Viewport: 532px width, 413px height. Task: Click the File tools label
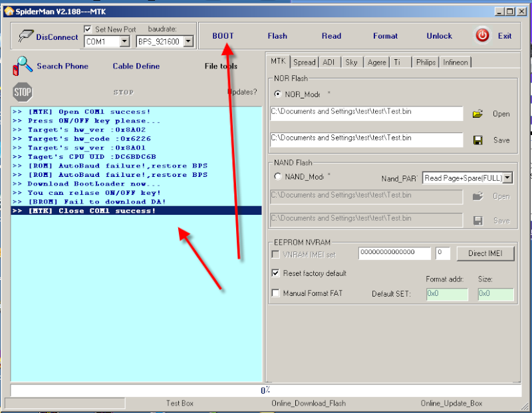(x=221, y=66)
